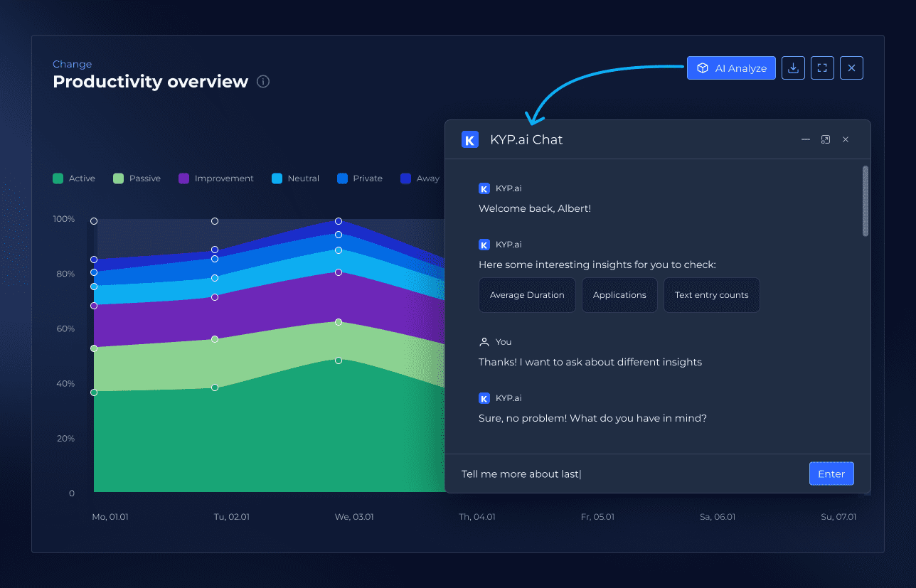The image size is (916, 588).
Task: Toggle the Neutral legend color swatch
Action: tap(277, 178)
